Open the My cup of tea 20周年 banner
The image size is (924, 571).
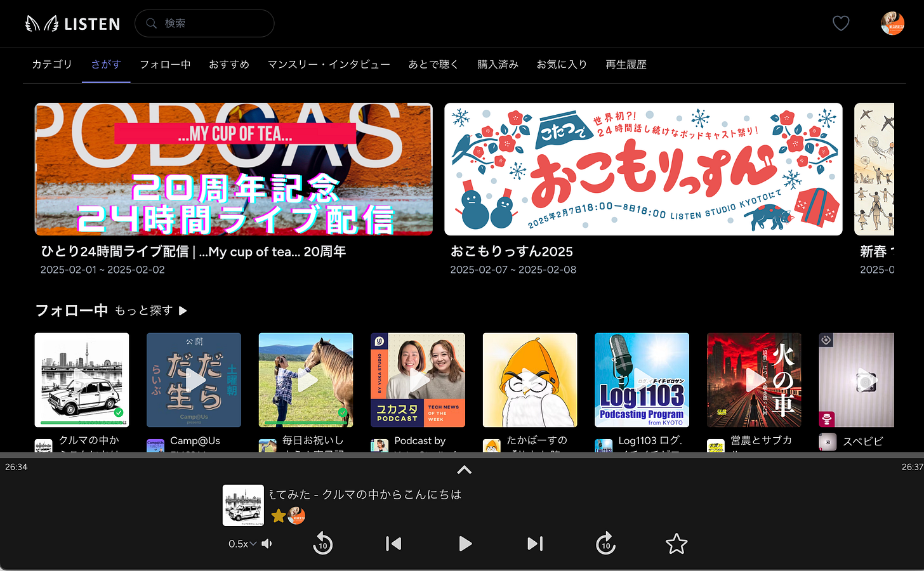point(234,169)
